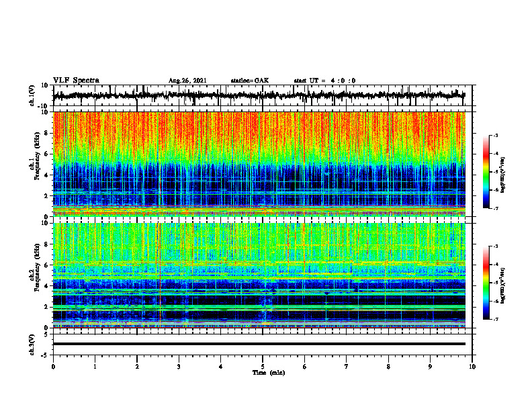Click the time axis tick label '10'
The image size is (532, 411).
click(472, 367)
